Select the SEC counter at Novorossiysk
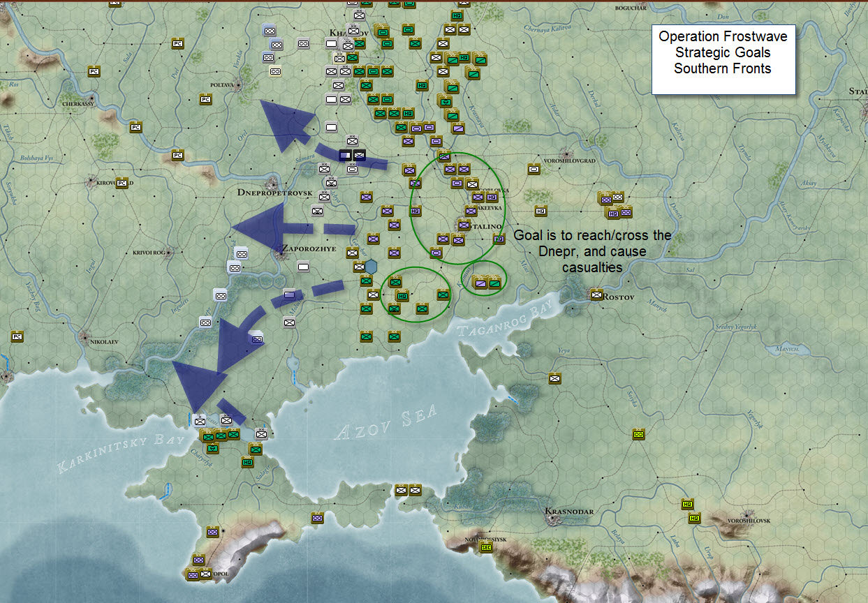This screenshot has width=868, height=603. [x=486, y=548]
